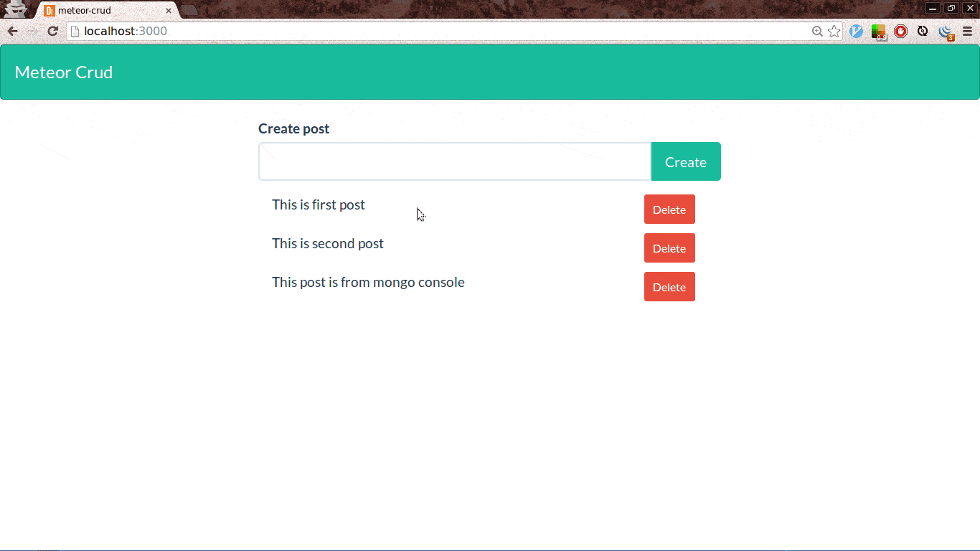The height and width of the screenshot is (551, 980).
Task: Click the zoom magnifier in address bar
Action: point(817,31)
